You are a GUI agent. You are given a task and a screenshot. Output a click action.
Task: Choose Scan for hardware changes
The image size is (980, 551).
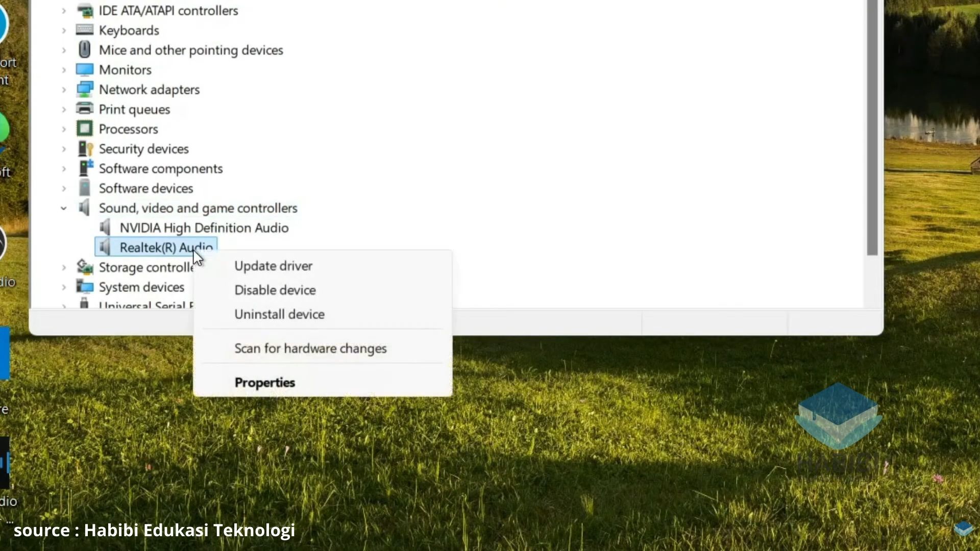pos(323,348)
